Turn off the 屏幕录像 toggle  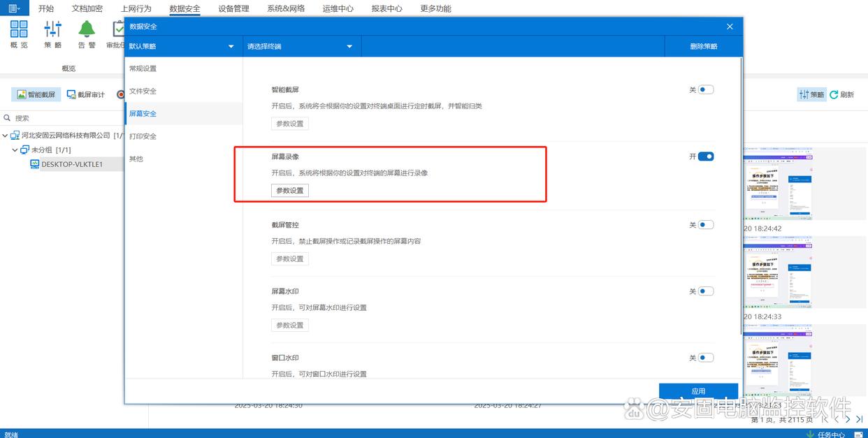tap(706, 156)
